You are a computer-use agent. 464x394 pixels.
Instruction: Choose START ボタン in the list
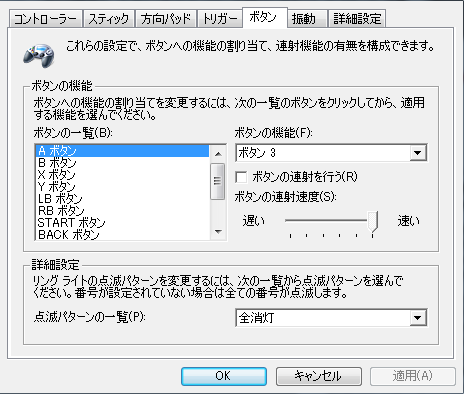[122, 223]
